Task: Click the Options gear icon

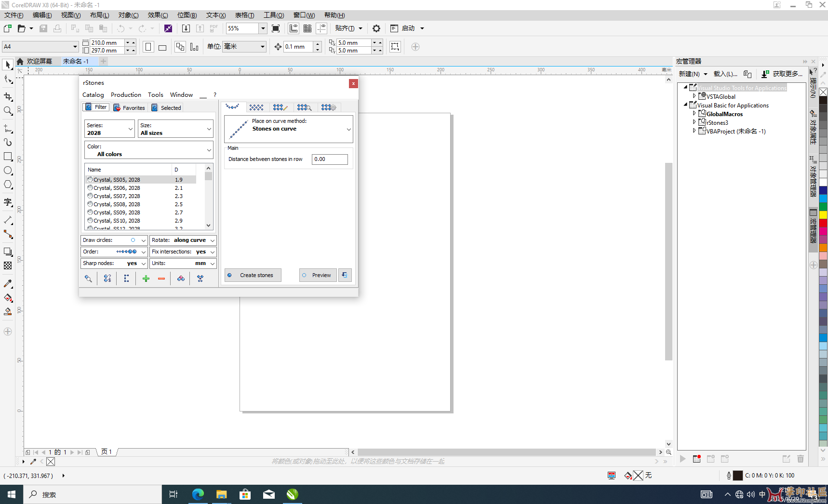Action: [x=376, y=28]
